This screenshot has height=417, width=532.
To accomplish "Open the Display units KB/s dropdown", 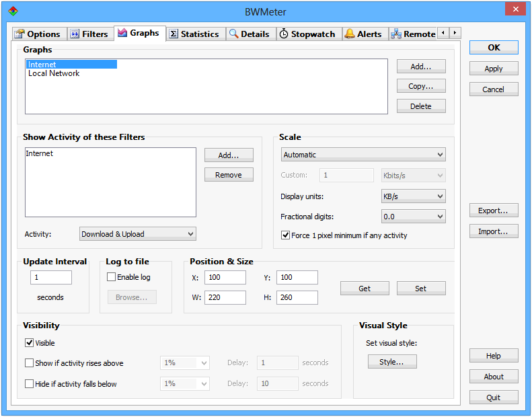I will click(413, 196).
